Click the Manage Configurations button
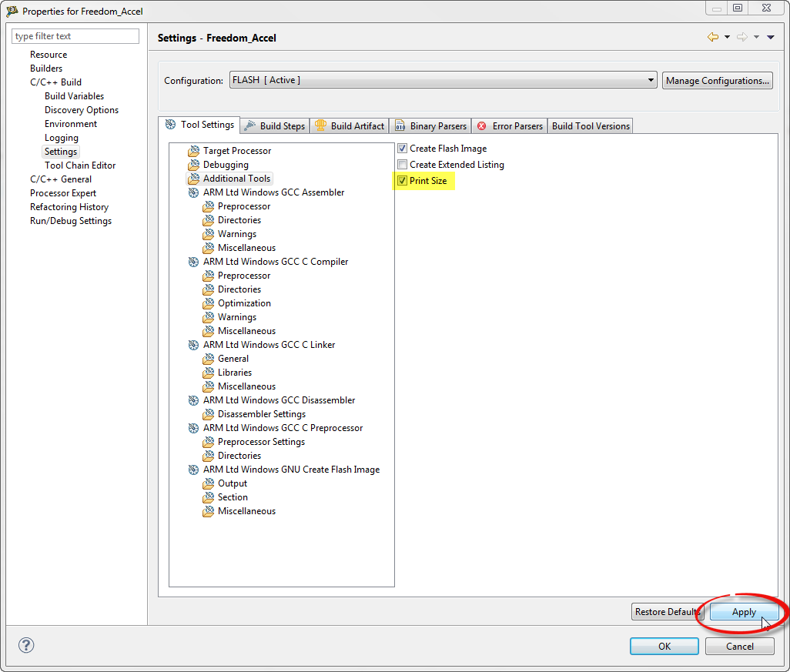Image resolution: width=790 pixels, height=672 pixels. (717, 80)
